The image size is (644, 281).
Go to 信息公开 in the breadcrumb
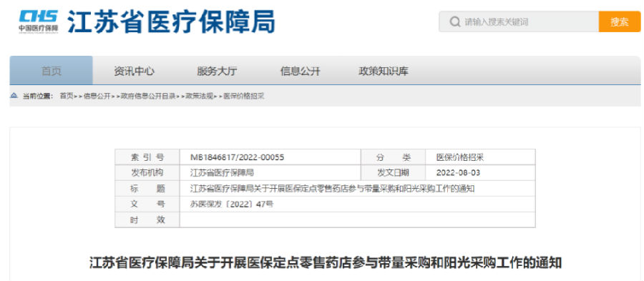[x=97, y=96]
